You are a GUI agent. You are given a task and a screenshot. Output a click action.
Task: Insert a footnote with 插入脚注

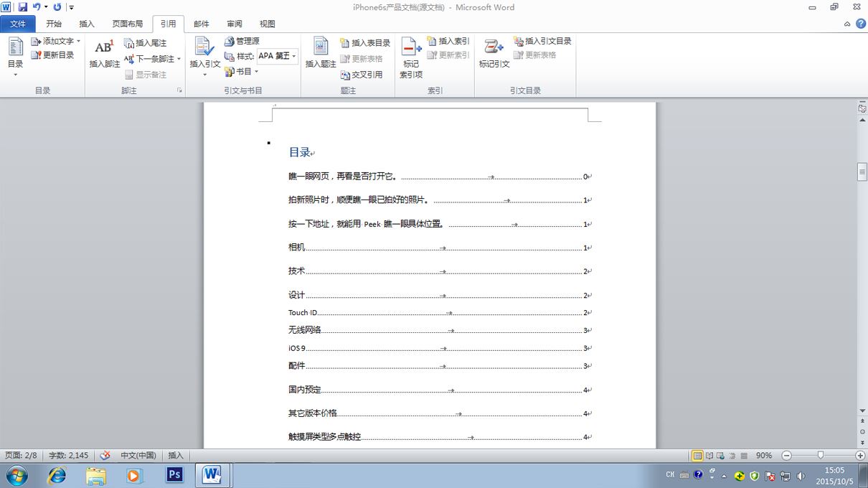point(105,54)
